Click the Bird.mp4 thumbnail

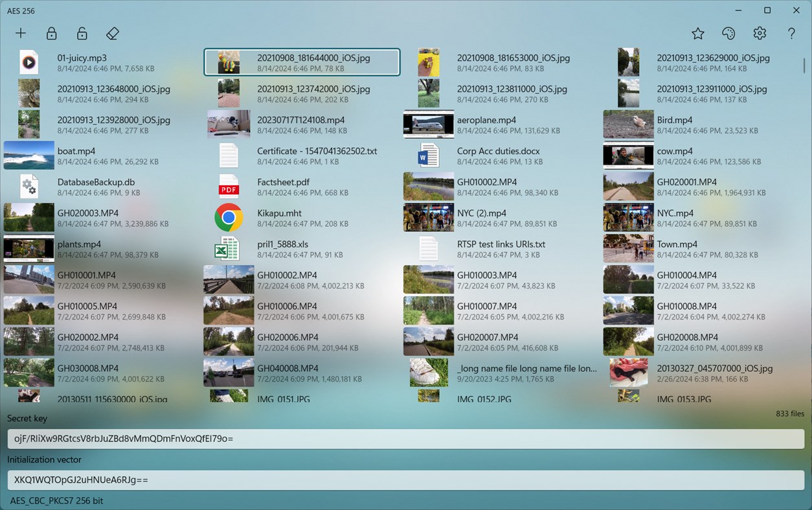pos(628,124)
